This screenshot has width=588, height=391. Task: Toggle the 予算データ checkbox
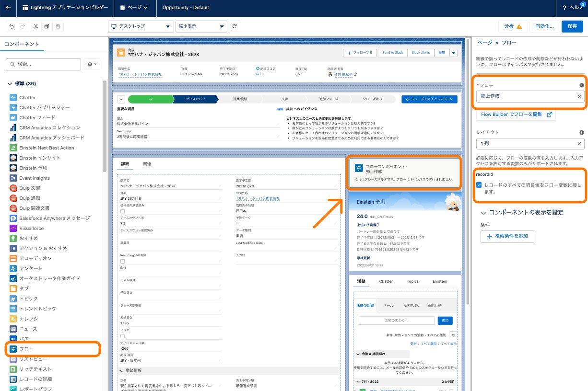[238, 223]
